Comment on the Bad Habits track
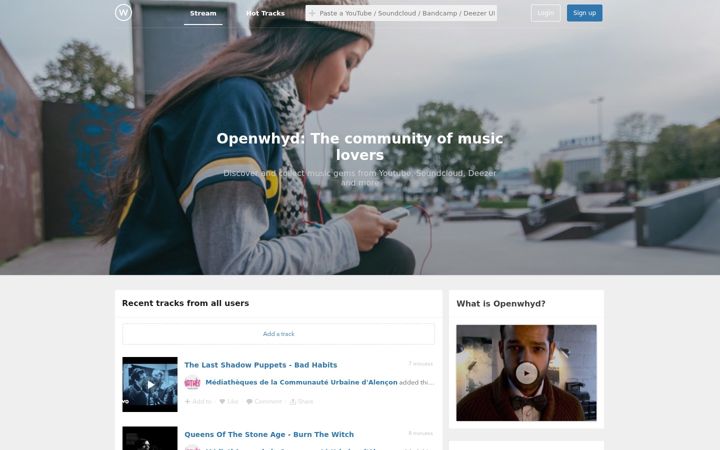The height and width of the screenshot is (450, 720). tap(264, 401)
